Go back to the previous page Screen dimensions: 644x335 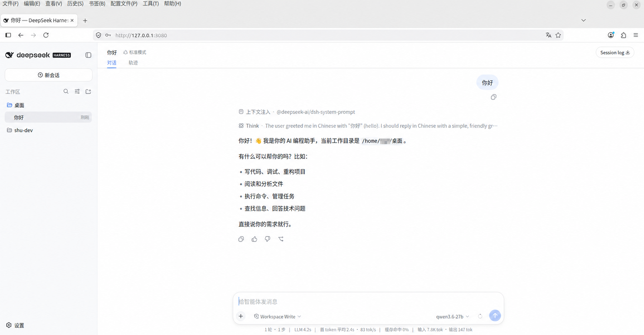[x=21, y=35]
